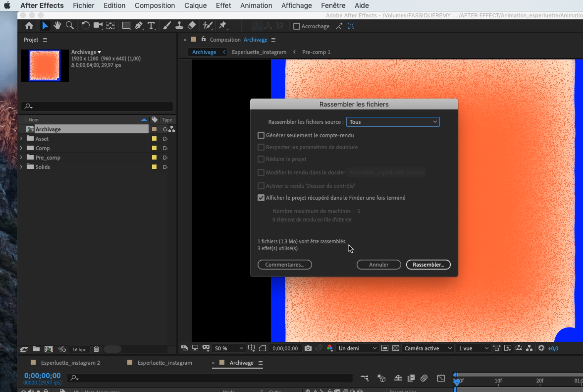Click the new folder icon in Projet panel
Viewport: 583px width, 392px height.
(36, 349)
